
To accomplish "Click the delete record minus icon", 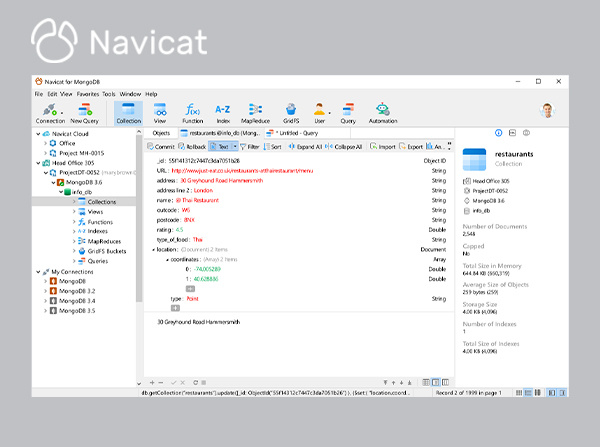I will (x=161, y=382).
